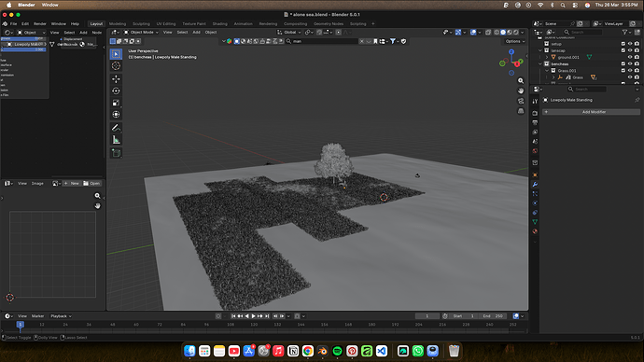This screenshot has width=644, height=362.
Task: Open the Object Data green triangle tab
Action: point(535,222)
